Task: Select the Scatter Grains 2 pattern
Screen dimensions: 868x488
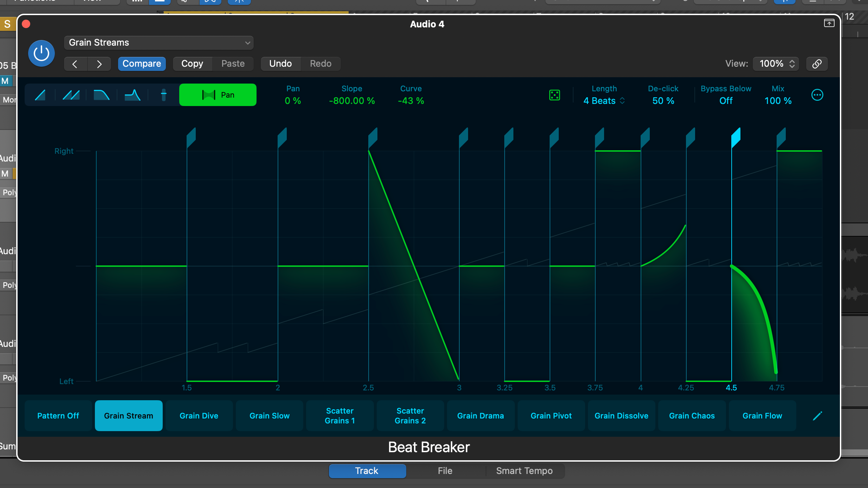Action: point(410,416)
